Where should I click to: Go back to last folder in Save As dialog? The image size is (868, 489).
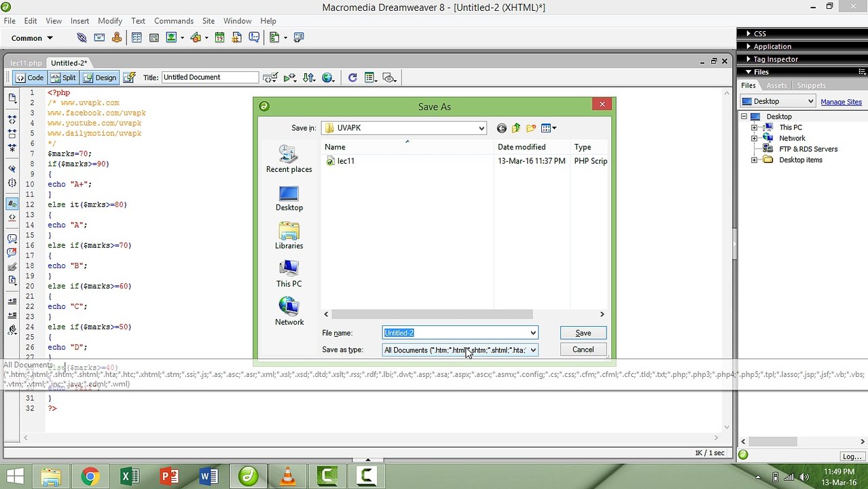501,128
